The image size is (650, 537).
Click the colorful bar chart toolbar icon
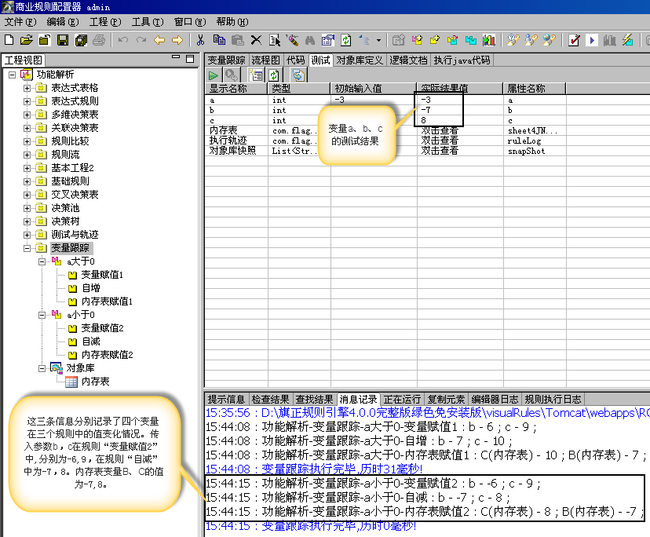click(489, 40)
